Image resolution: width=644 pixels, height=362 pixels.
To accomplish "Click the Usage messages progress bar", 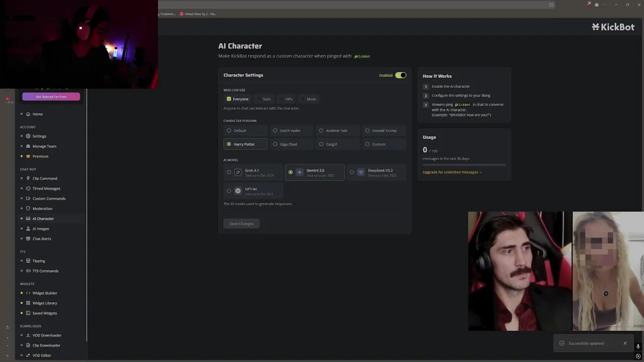I will 464,165.
